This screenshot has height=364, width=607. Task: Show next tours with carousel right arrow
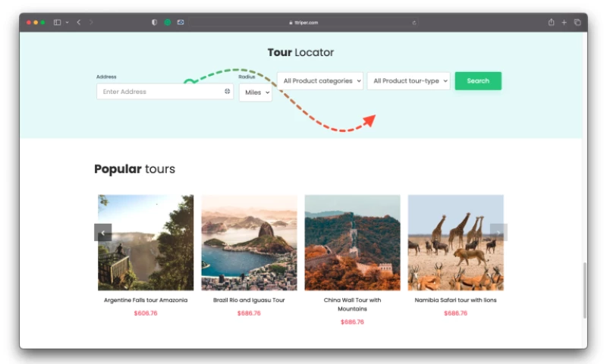coord(498,233)
